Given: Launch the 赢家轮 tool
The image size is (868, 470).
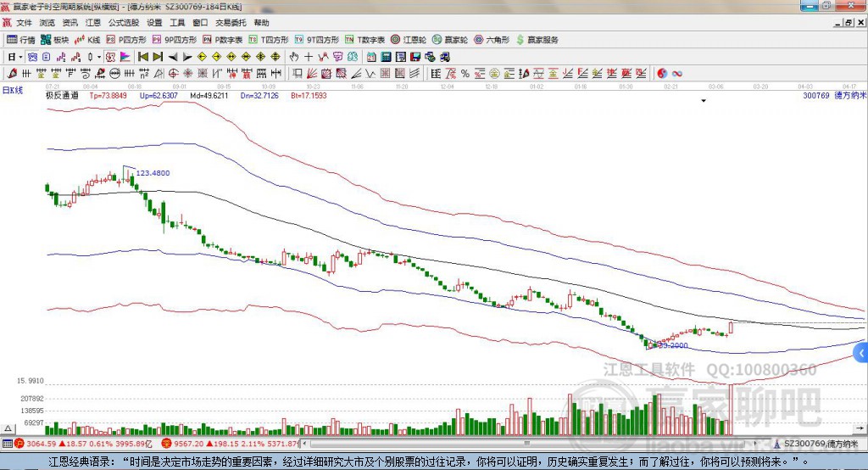Looking at the screenshot, I should point(450,40).
